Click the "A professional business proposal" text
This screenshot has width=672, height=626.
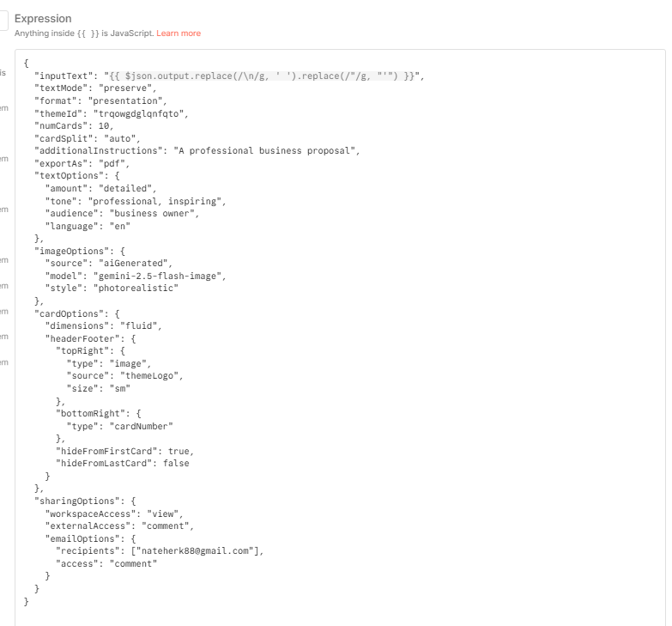(x=264, y=151)
